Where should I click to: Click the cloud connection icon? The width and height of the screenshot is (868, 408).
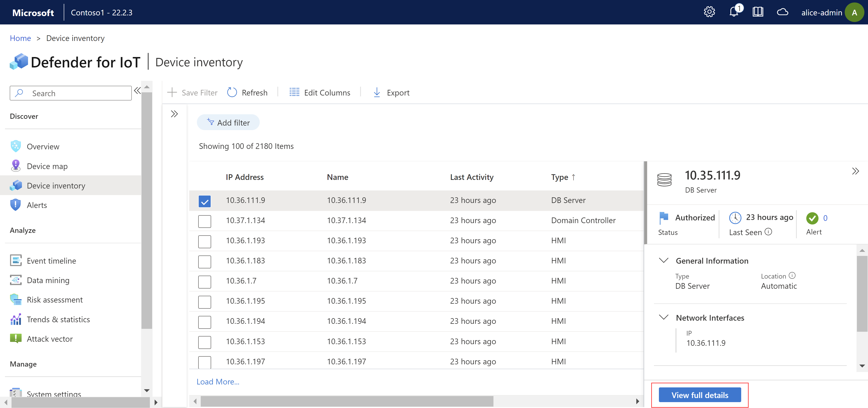(782, 12)
